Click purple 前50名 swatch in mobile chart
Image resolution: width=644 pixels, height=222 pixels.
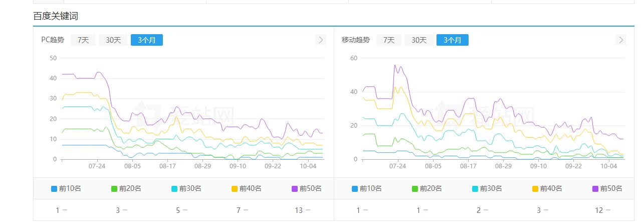tap(596, 189)
